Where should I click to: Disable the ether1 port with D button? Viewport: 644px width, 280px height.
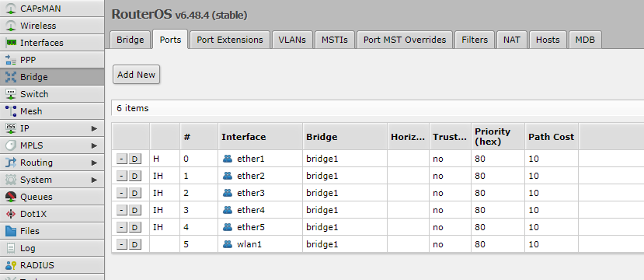pos(134,159)
